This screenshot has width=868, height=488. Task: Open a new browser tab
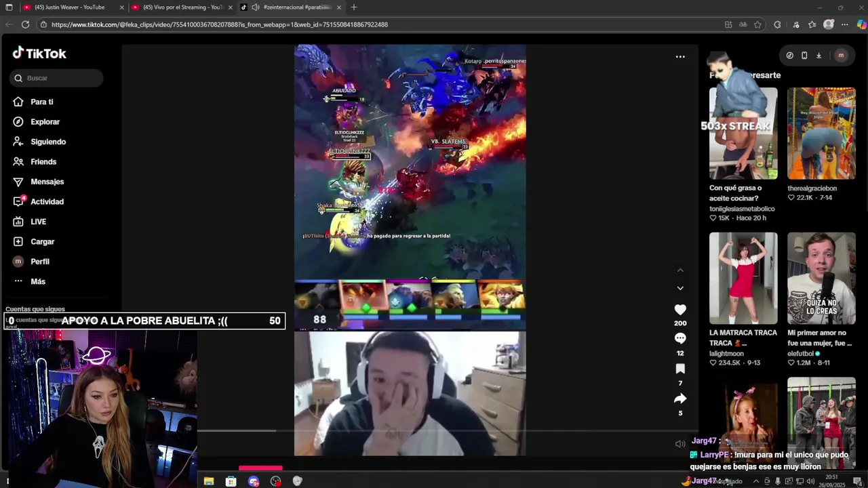(354, 7)
